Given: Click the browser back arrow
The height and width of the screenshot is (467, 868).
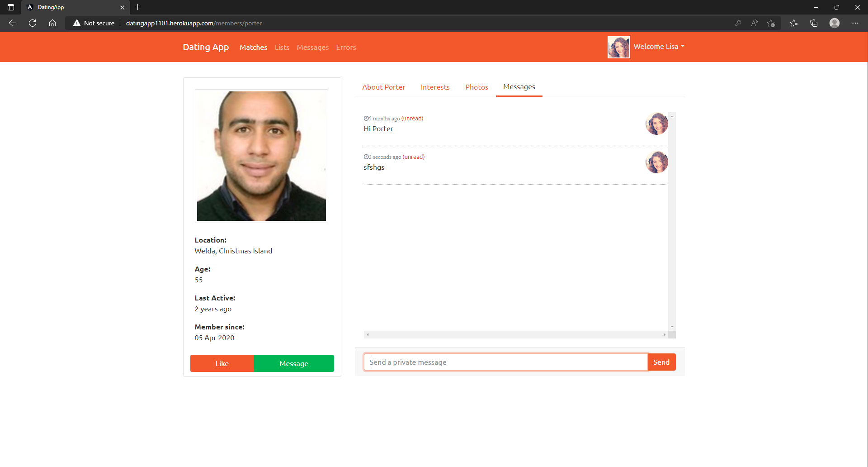Looking at the screenshot, I should pyautogui.click(x=12, y=23).
